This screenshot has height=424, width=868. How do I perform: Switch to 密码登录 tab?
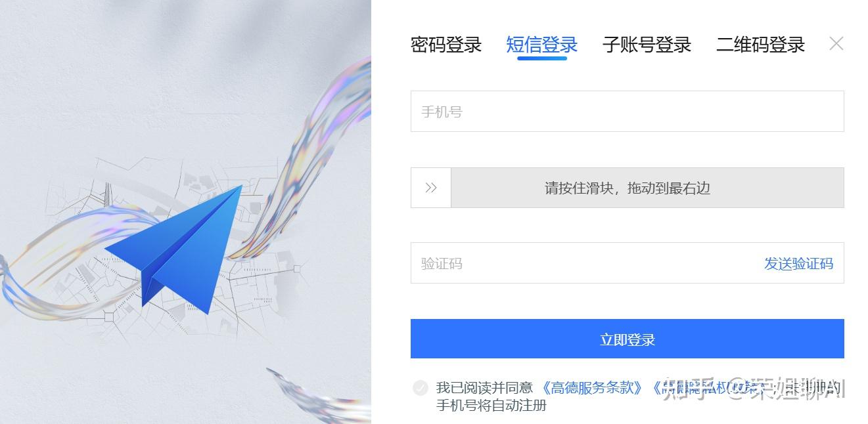point(446,45)
